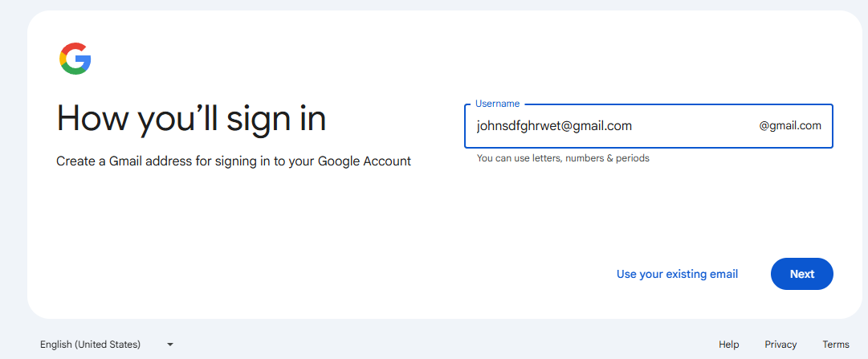
Task: Open the Terms link in the footer
Action: click(x=835, y=345)
